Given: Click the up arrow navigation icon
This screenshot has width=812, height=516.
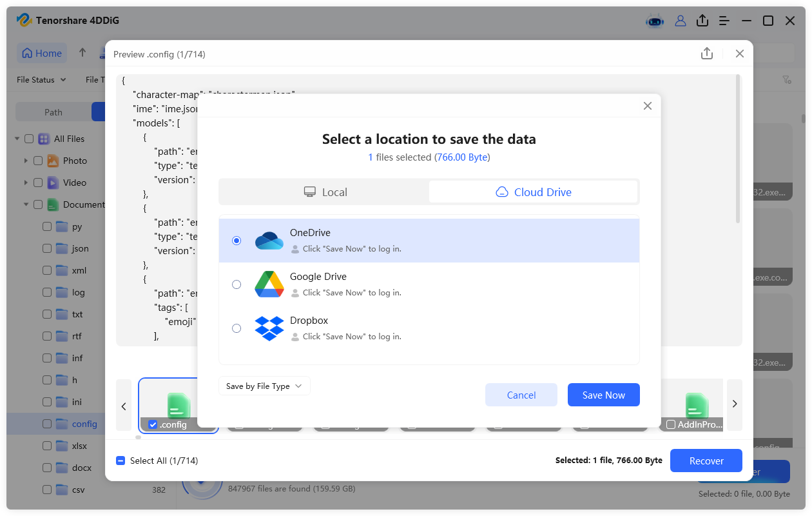Looking at the screenshot, I should 82,53.
